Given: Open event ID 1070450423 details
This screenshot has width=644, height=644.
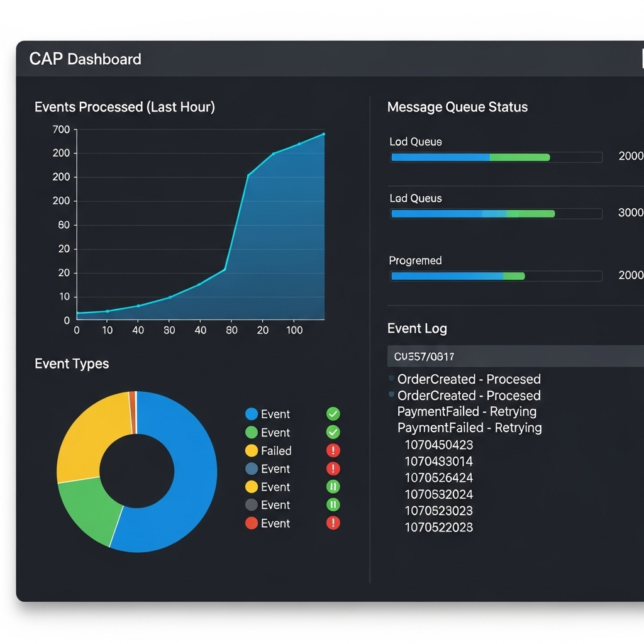Looking at the screenshot, I should pos(440,445).
